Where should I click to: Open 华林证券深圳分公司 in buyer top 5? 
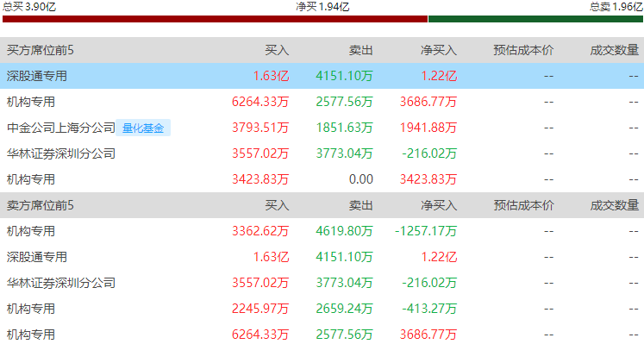pyautogui.click(x=61, y=153)
